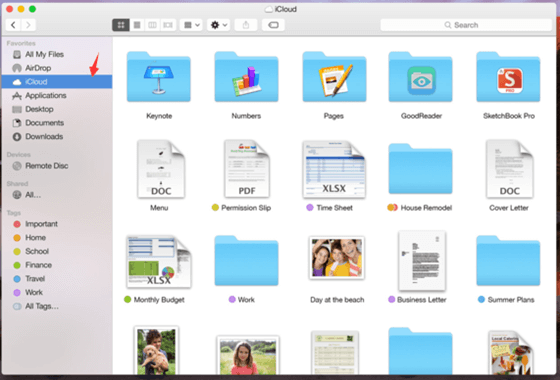Filter by the blue Travel tag
The height and width of the screenshot is (380, 560).
(57, 279)
